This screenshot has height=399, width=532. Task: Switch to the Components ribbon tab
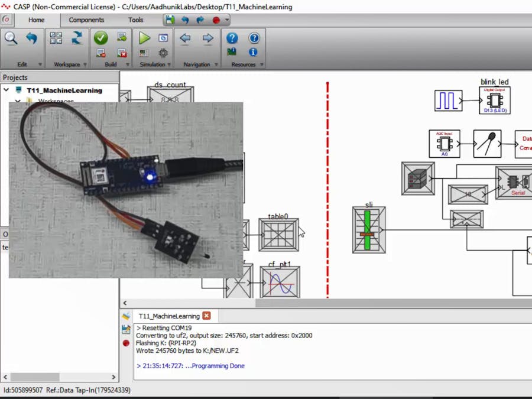pos(86,20)
